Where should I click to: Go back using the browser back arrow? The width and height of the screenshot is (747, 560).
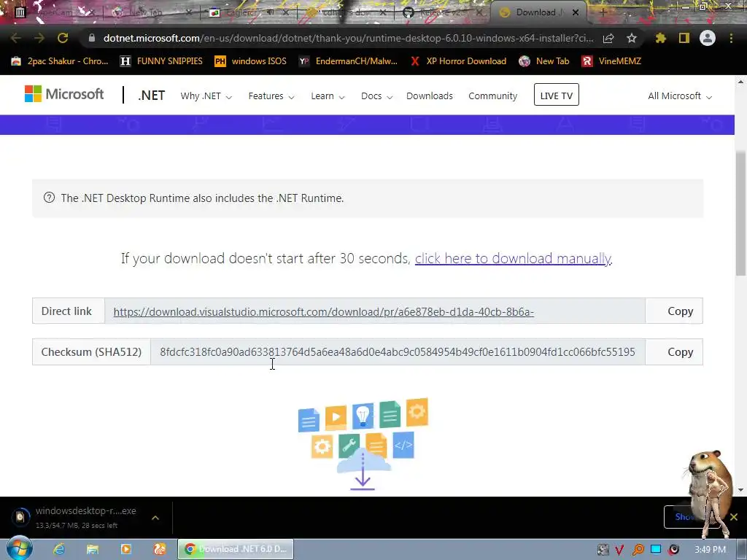coord(15,38)
